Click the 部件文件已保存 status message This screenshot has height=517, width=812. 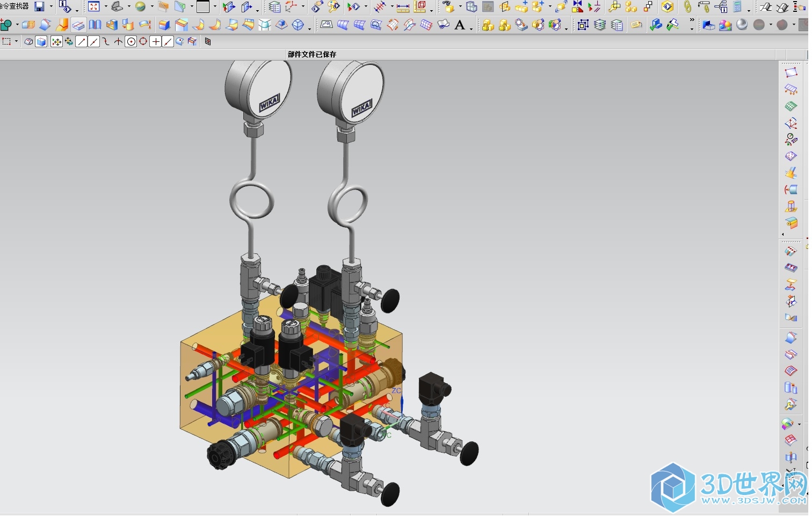click(x=312, y=54)
